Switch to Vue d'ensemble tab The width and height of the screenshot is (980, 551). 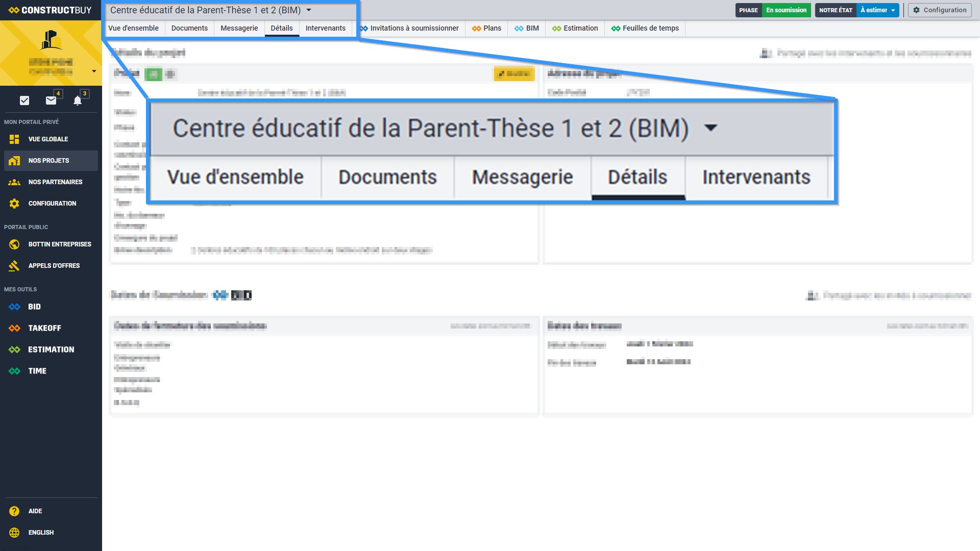[x=133, y=28]
